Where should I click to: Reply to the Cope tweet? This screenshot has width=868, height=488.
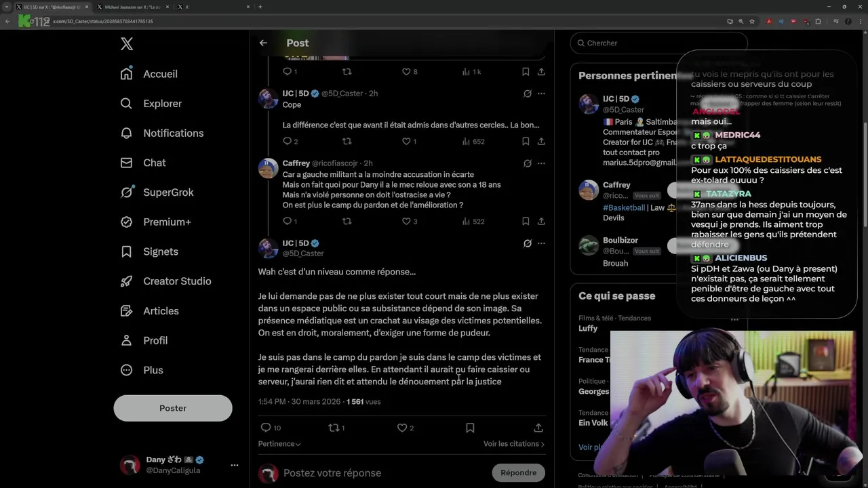(288, 142)
